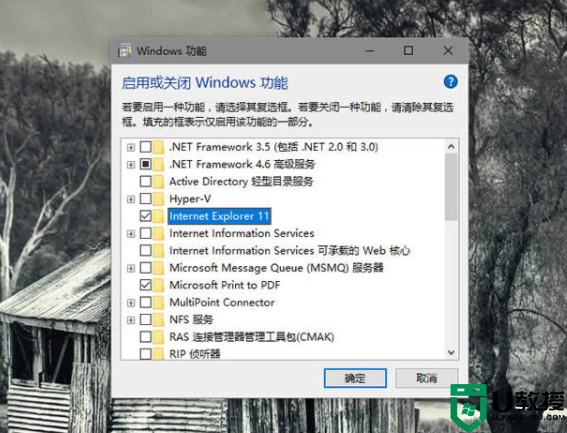
Task: Click the Windows Features title bar icon
Action: tap(125, 51)
